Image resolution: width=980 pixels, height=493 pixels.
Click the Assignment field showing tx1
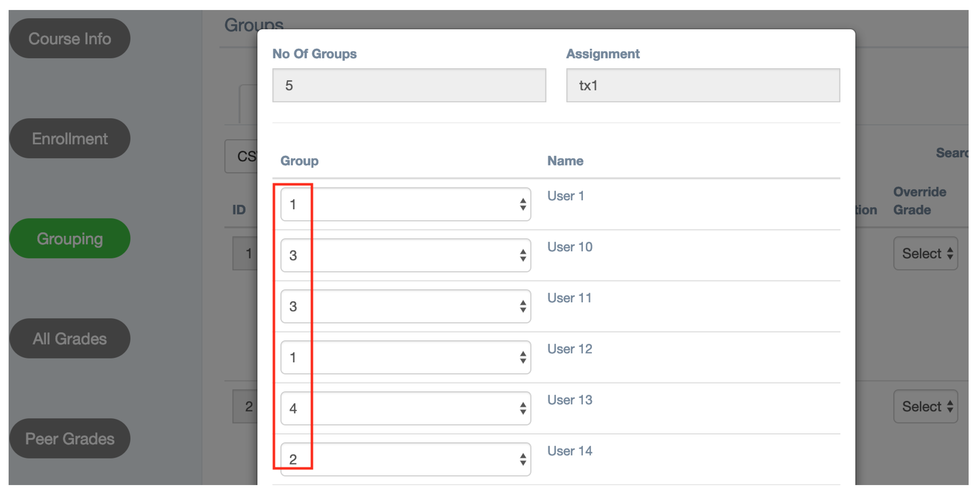[x=703, y=85]
